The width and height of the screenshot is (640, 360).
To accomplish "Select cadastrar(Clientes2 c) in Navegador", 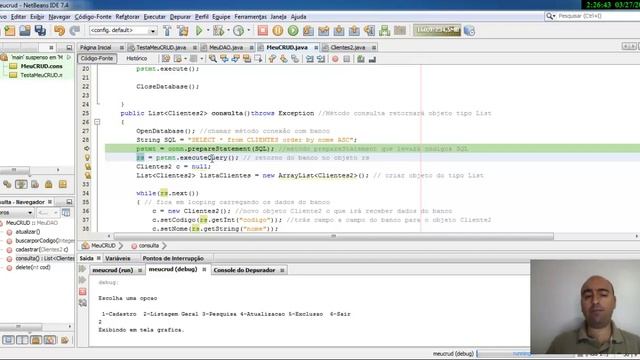I will 42,250.
